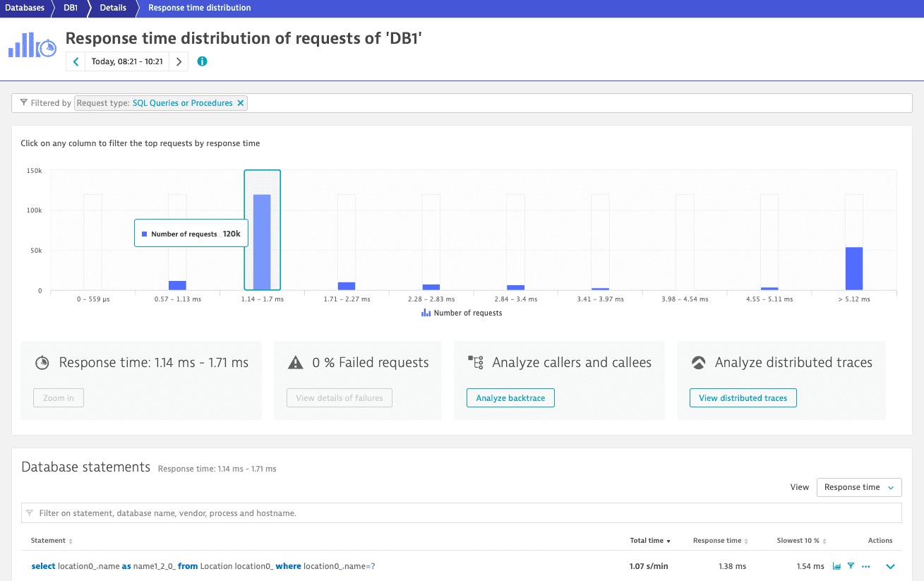Navigate to Databases in the breadcrumb
924x581 pixels.
coord(25,8)
